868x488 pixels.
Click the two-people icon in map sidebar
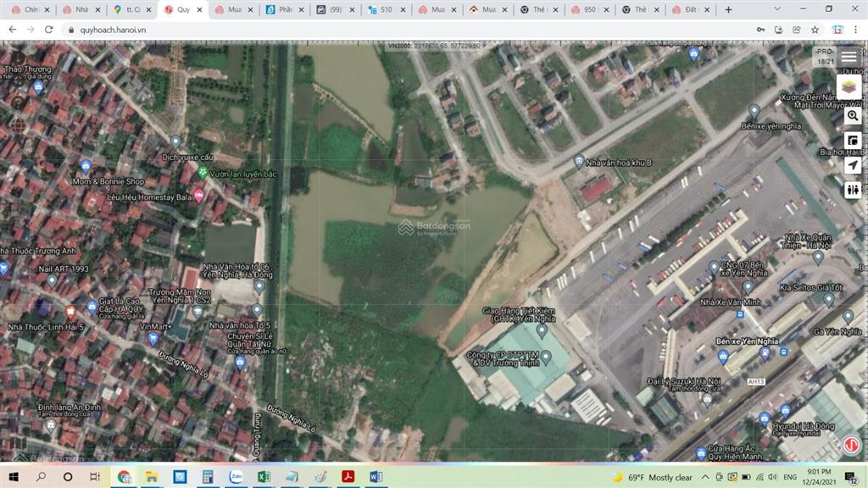click(853, 191)
